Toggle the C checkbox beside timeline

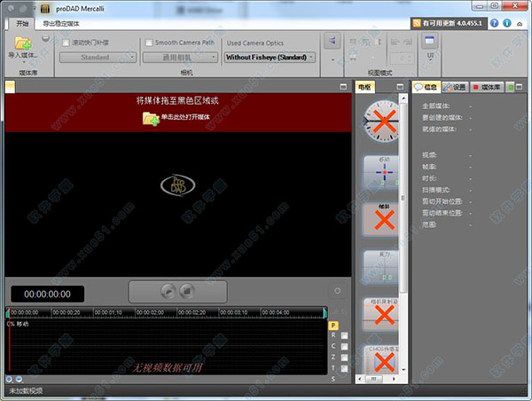point(344,346)
